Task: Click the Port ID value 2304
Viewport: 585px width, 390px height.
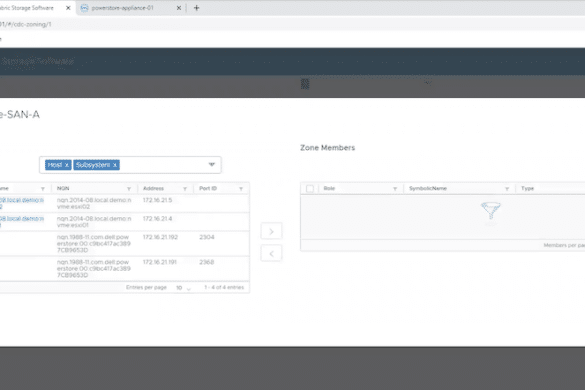Action: 207,237
